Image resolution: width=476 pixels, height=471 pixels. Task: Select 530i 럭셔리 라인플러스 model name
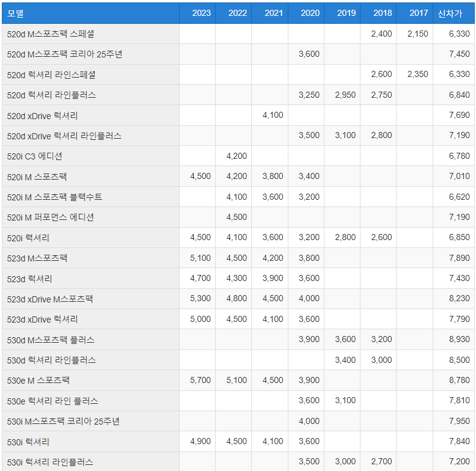[x=49, y=462]
